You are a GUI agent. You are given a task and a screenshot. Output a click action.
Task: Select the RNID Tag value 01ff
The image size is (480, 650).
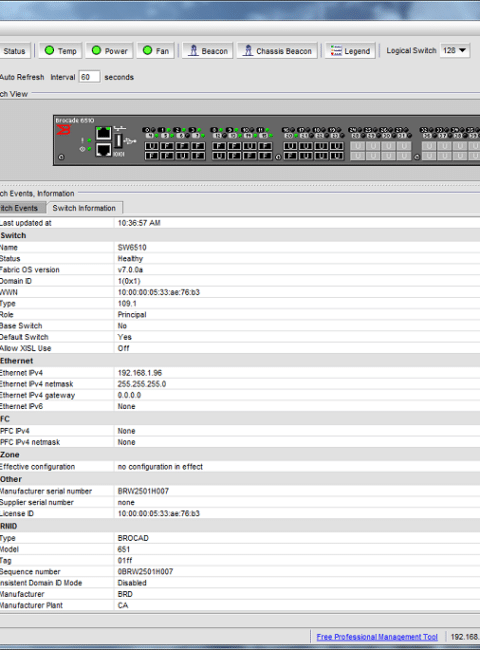pos(125,560)
